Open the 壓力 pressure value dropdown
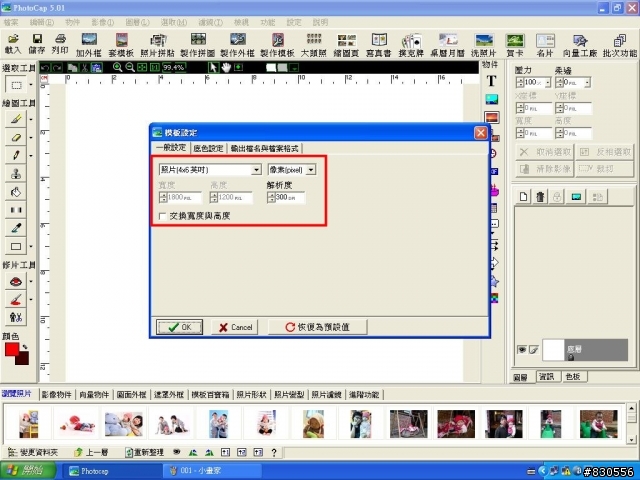The image size is (640, 480). tap(548, 83)
